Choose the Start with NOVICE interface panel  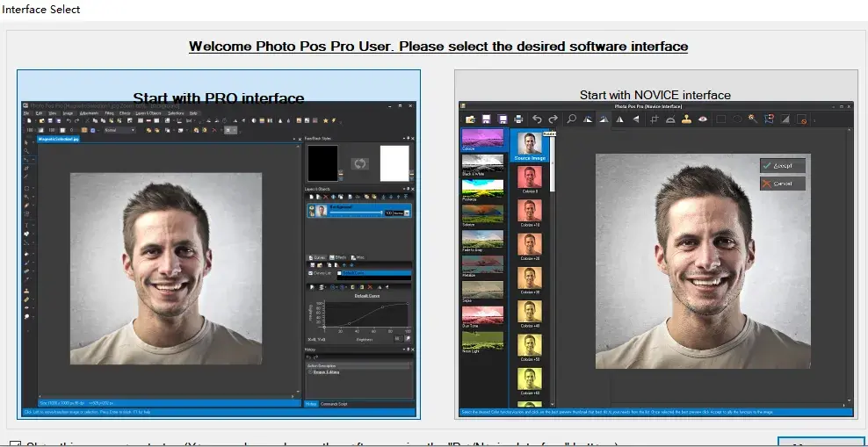tap(656, 244)
